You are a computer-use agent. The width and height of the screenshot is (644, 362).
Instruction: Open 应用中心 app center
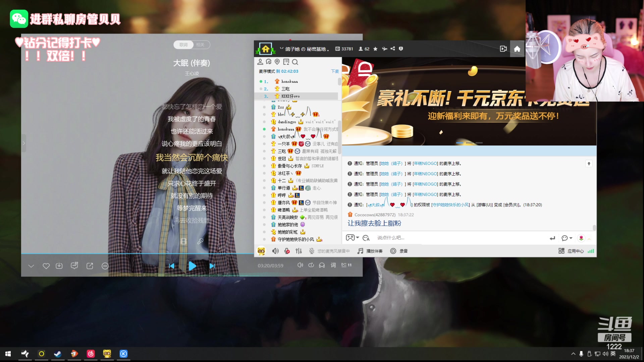[571, 251]
